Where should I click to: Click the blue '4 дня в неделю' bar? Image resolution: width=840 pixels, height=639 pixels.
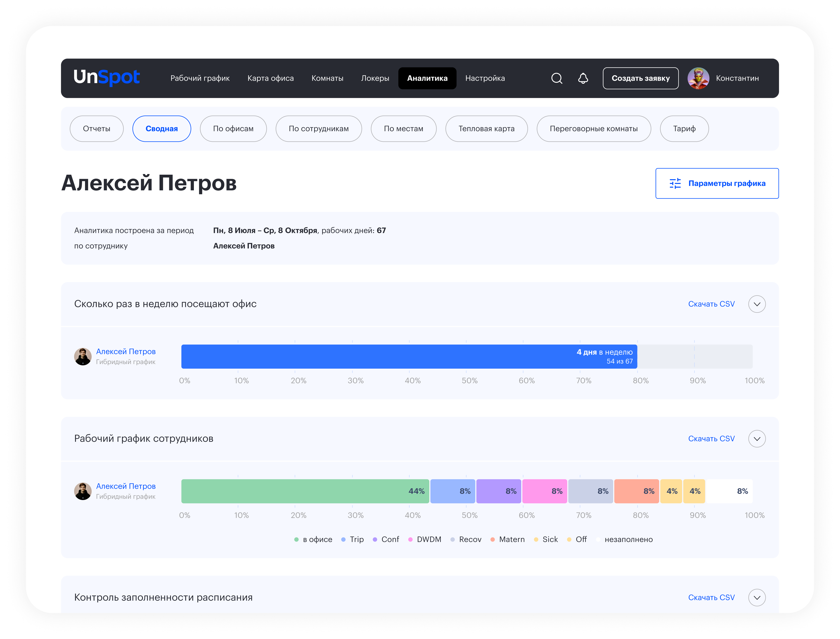point(409,356)
